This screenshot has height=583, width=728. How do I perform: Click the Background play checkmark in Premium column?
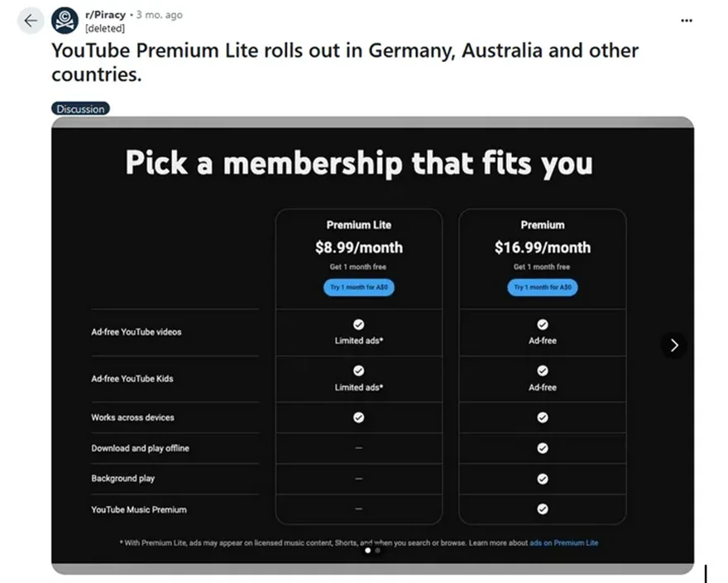(x=542, y=478)
